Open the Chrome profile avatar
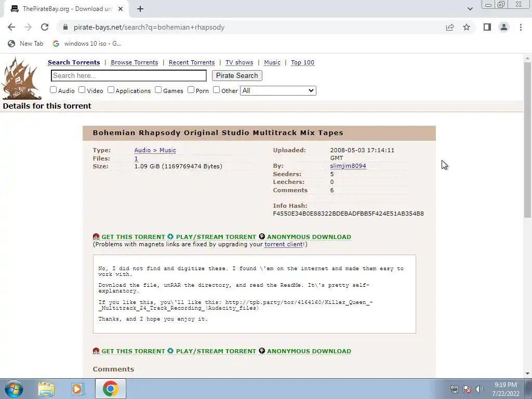Image resolution: width=532 pixels, height=399 pixels. pos(504,27)
